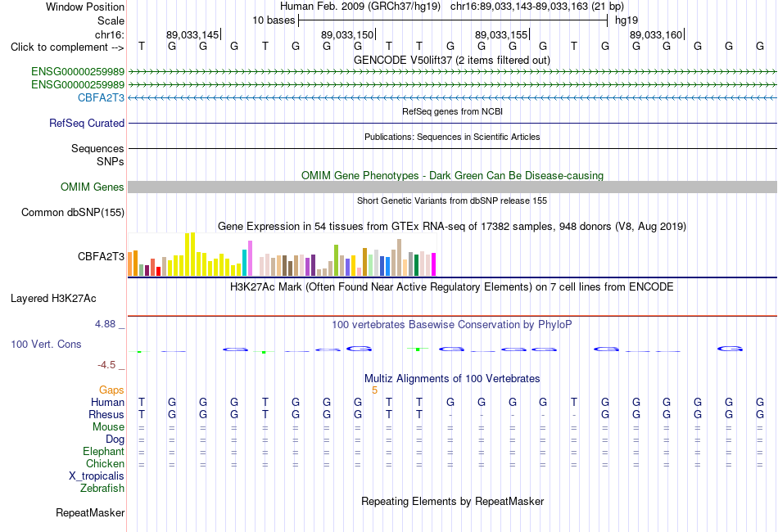The width and height of the screenshot is (778, 532).
Task: Click the 89,033,150 position marker
Action: (347, 34)
